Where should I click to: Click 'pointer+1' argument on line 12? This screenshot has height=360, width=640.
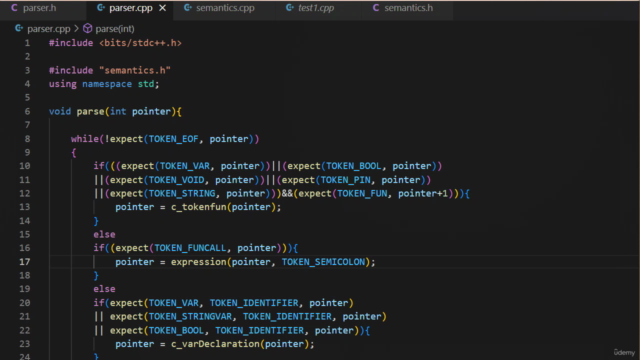point(423,193)
